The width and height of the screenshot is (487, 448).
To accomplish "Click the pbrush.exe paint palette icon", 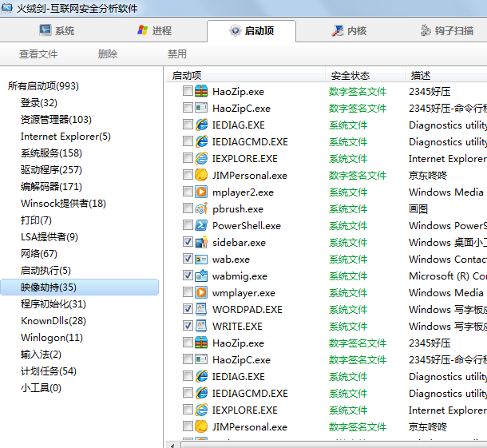I will (201, 208).
